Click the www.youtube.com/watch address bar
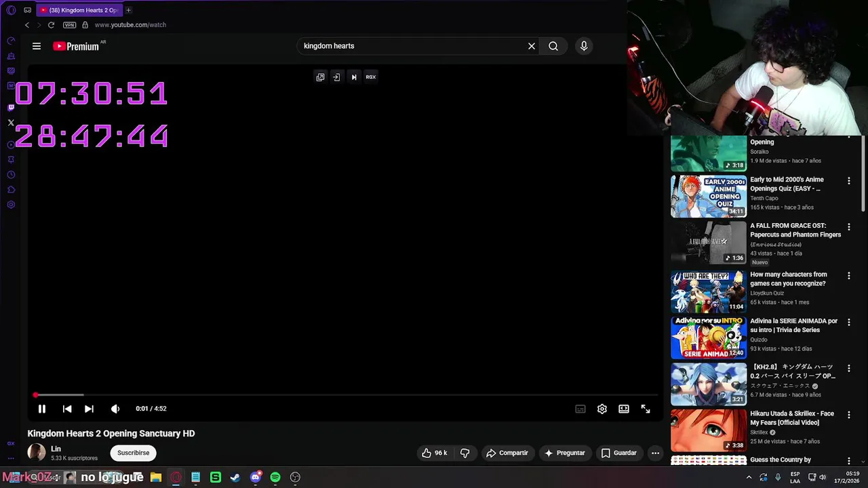 click(130, 25)
